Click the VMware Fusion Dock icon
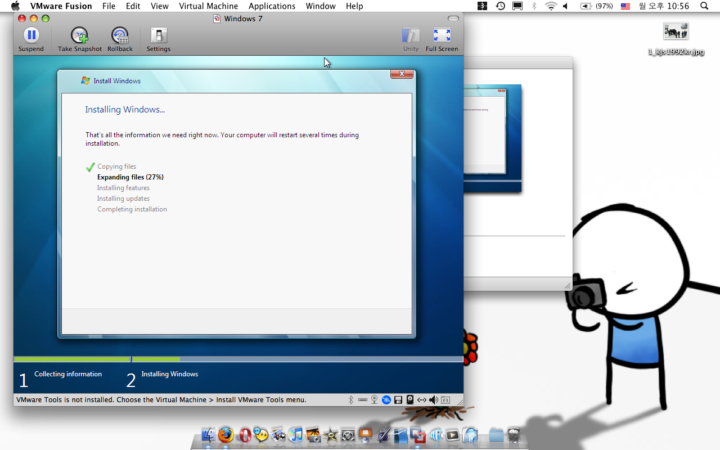The height and width of the screenshot is (450, 720). point(418,434)
